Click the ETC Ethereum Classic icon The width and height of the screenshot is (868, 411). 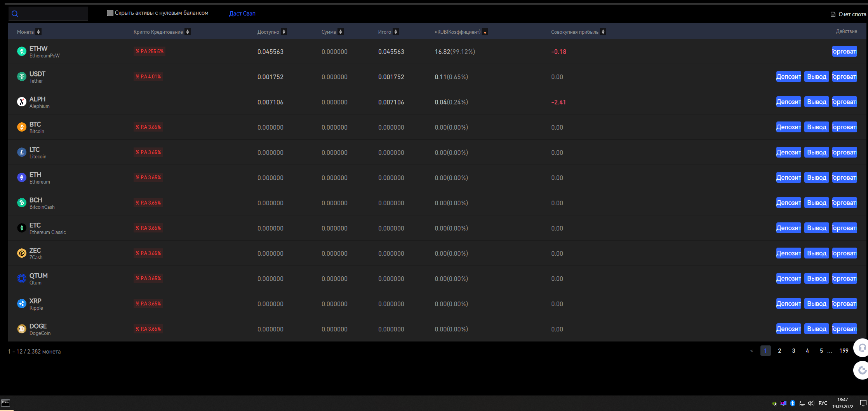[22, 228]
